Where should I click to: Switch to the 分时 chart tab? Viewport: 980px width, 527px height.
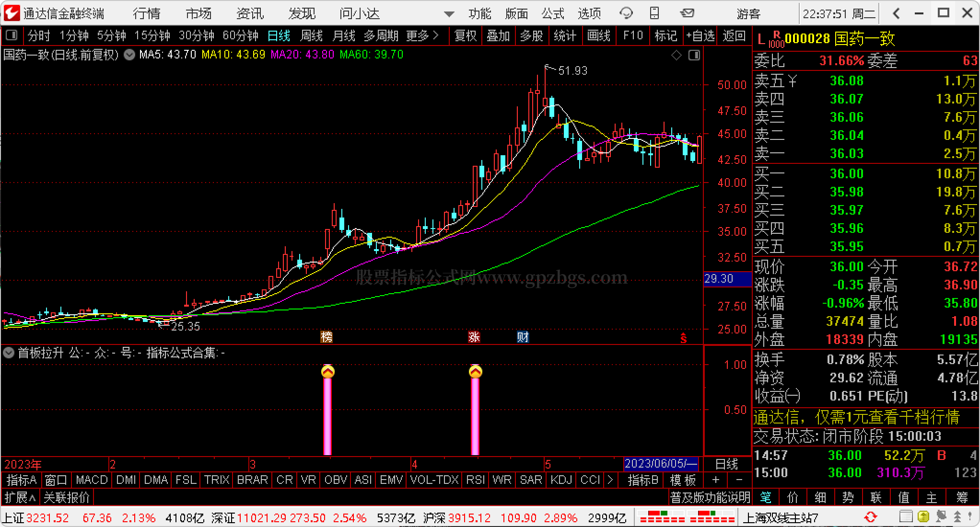[x=39, y=35]
